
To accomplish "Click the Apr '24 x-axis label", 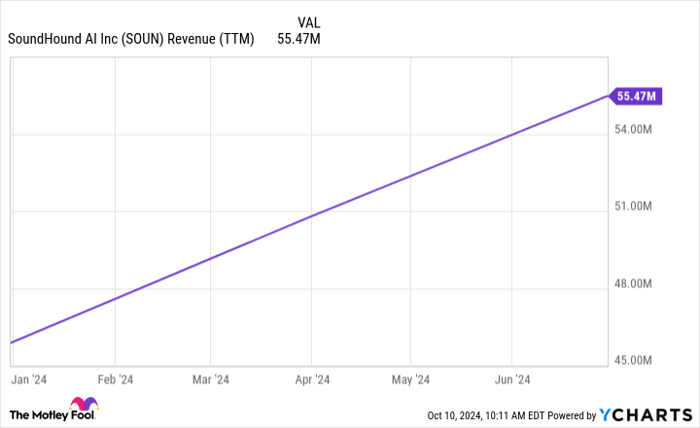I will [x=312, y=380].
